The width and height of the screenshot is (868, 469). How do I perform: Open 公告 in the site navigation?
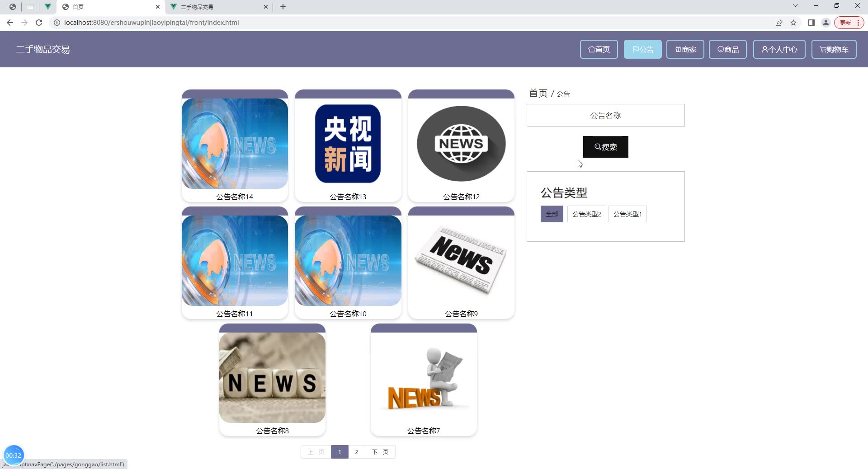tap(643, 49)
